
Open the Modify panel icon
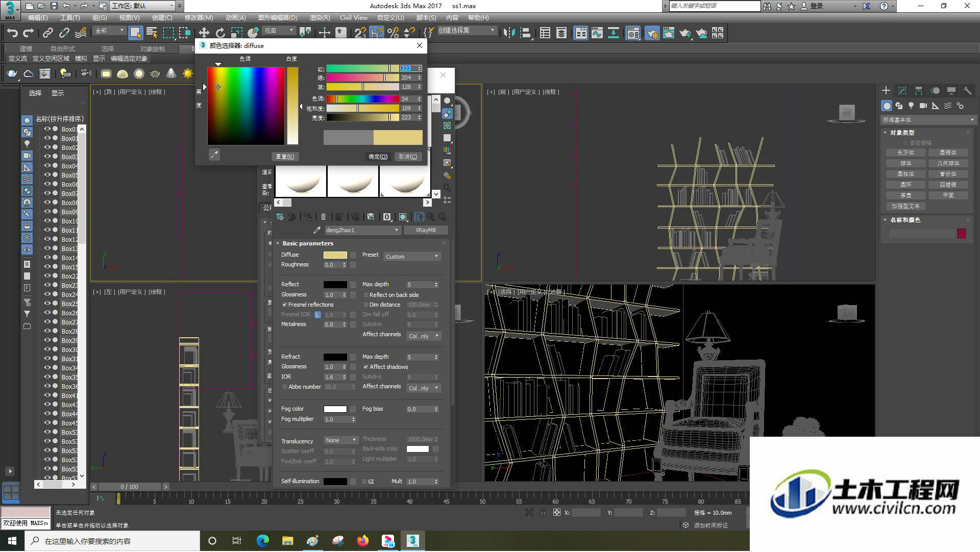pyautogui.click(x=902, y=90)
